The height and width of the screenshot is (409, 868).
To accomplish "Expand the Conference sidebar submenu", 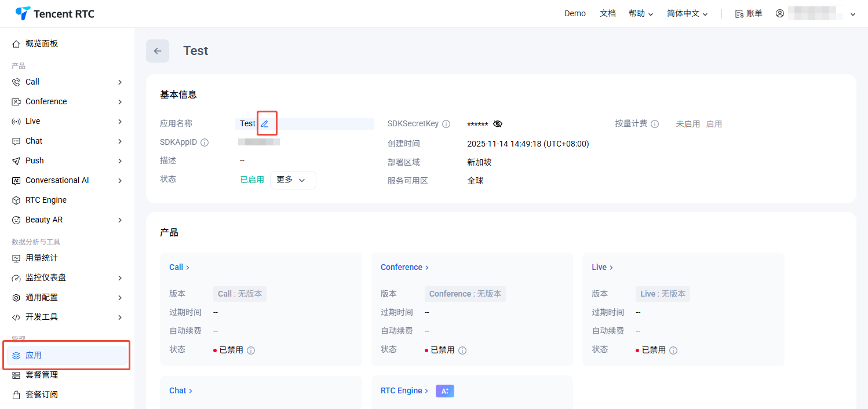I will [120, 102].
